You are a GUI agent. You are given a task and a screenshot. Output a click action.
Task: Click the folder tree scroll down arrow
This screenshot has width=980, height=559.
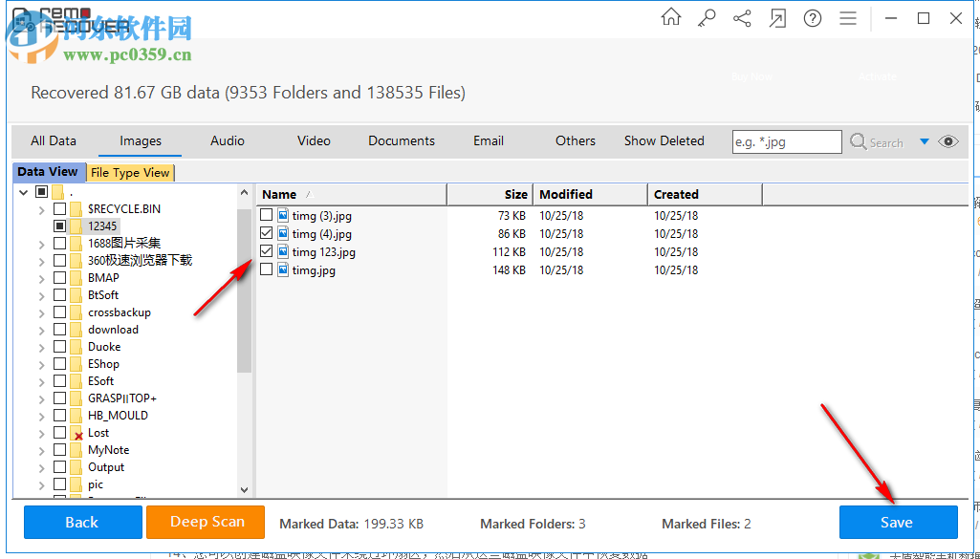pos(245,490)
